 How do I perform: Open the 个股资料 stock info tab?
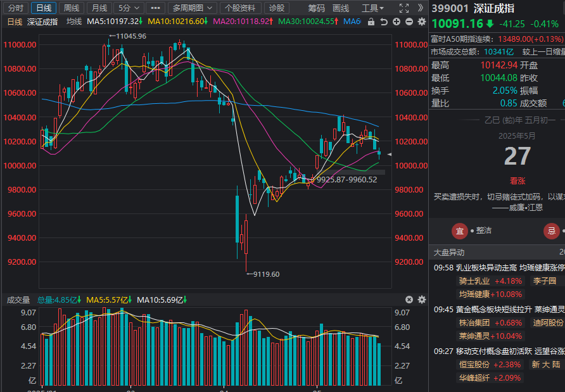point(241,8)
